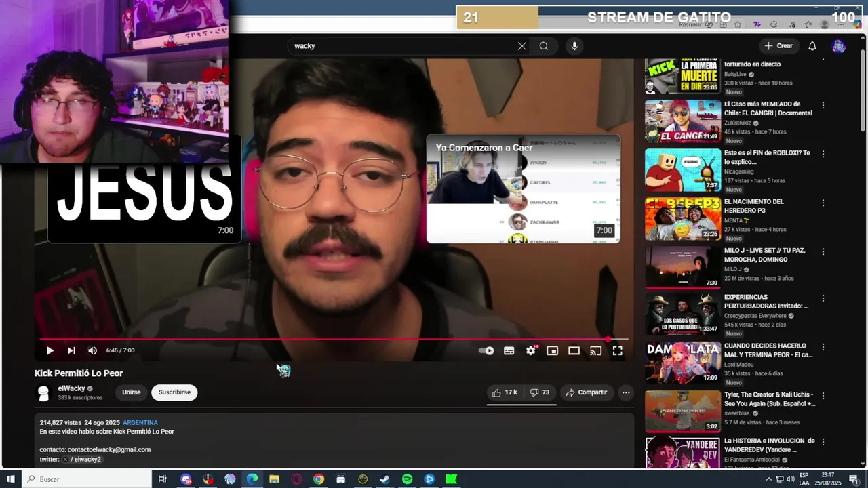Toggle subtitles in the video player
Viewport: 868px width, 488px height.
(x=509, y=350)
